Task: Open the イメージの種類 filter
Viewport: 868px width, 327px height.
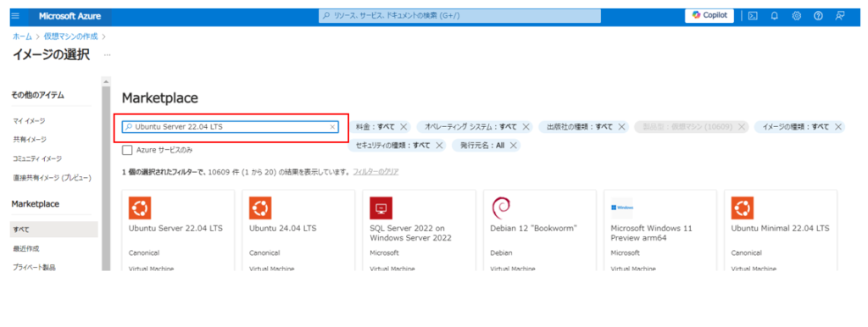Action: pos(795,127)
